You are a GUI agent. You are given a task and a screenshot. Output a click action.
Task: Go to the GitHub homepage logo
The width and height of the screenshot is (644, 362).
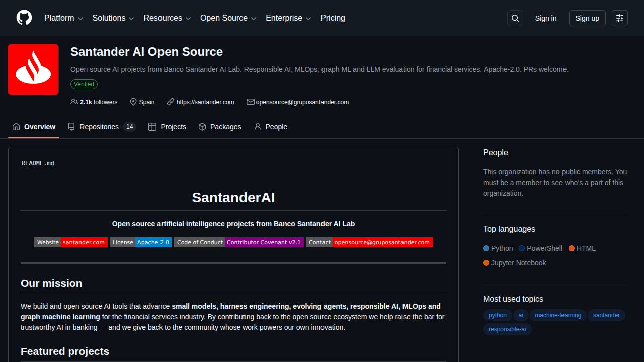[24, 18]
